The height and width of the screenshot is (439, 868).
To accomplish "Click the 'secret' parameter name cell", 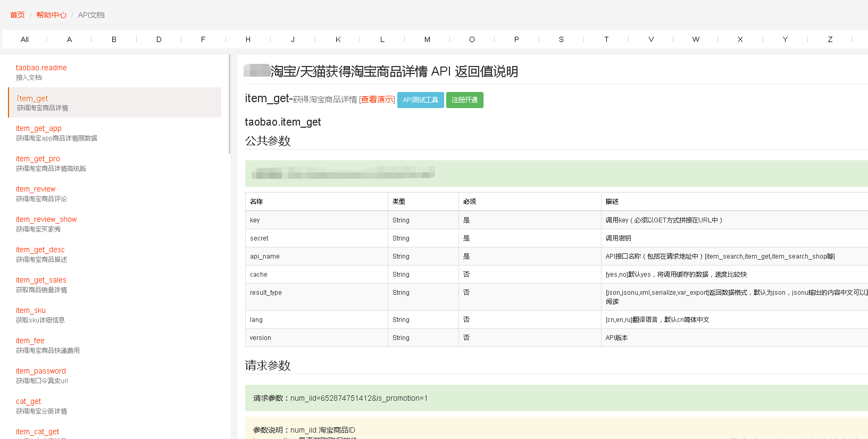I will (316, 238).
